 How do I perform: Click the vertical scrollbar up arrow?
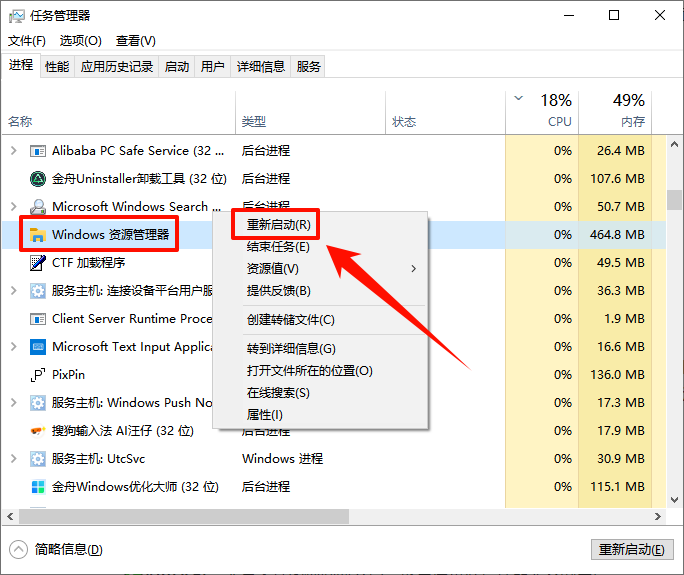674,144
